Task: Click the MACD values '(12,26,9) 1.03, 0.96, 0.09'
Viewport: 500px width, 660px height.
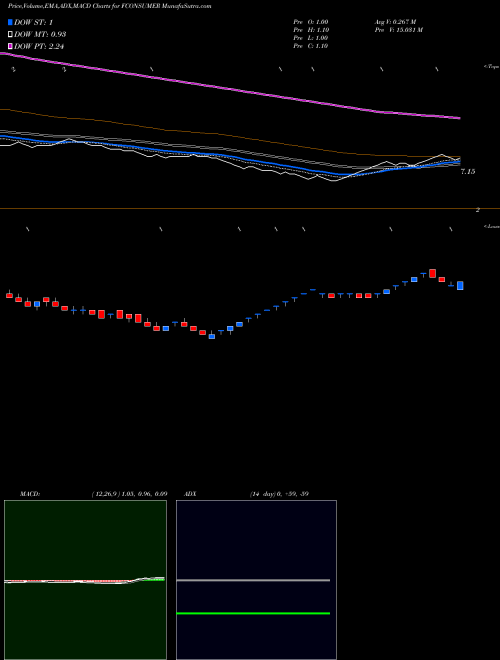Action: (x=129, y=494)
